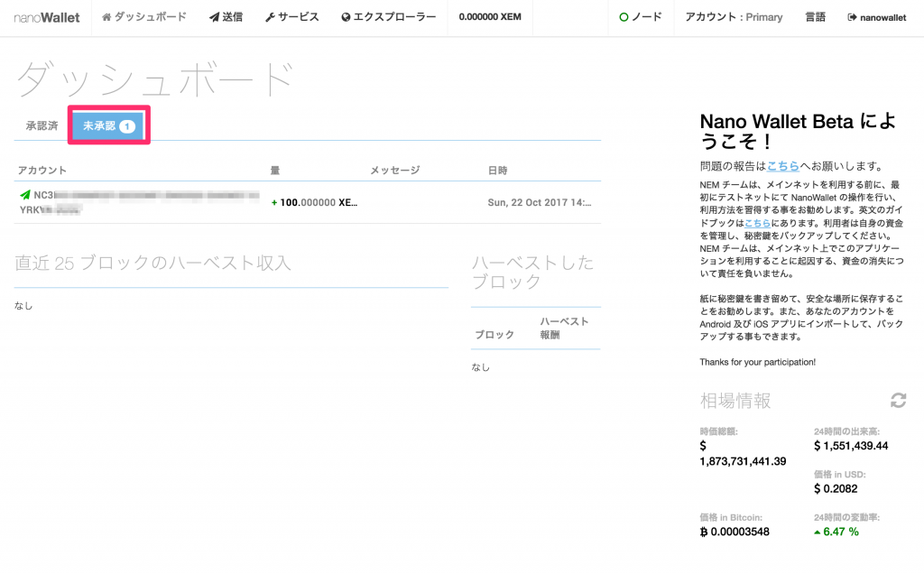This screenshot has height=574, width=924.
Task: Click the paper plane icon beside 送信
Action: click(x=214, y=18)
